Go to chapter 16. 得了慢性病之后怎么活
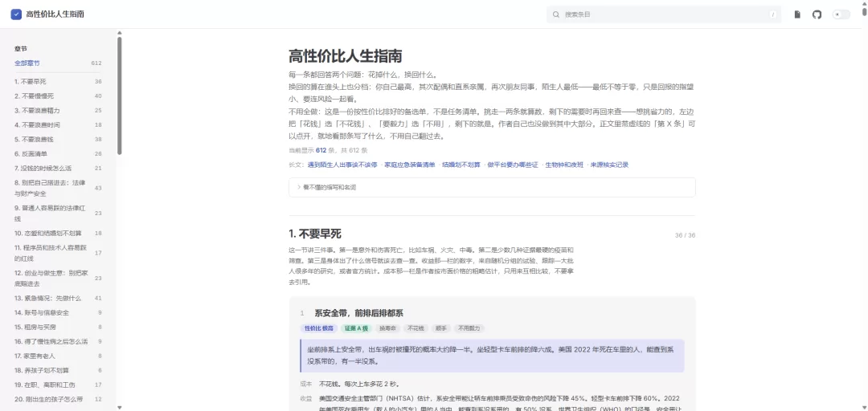 pos(58,341)
